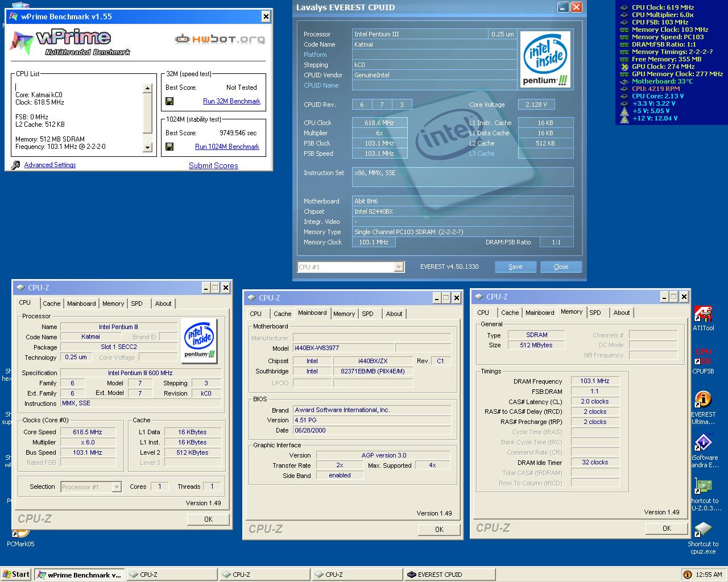Click the Core Voltage 2.128 V value
This screenshot has height=582, width=728.
coord(536,105)
